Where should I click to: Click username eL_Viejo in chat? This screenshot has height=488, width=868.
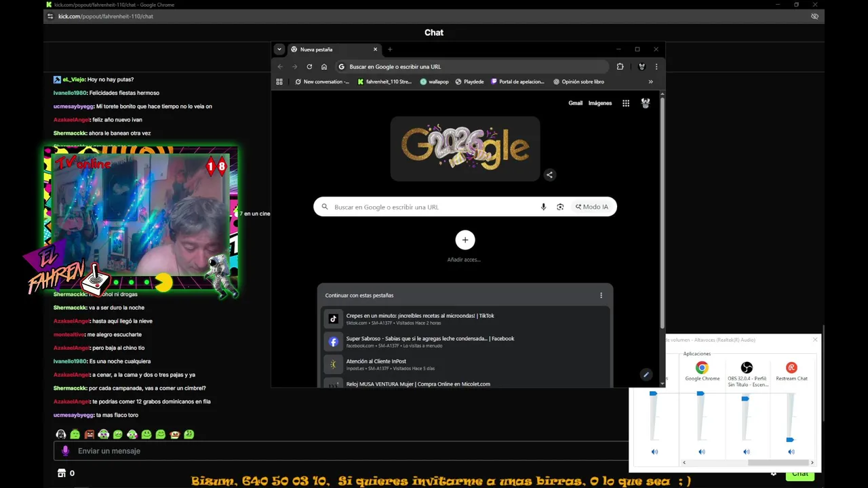click(x=74, y=79)
